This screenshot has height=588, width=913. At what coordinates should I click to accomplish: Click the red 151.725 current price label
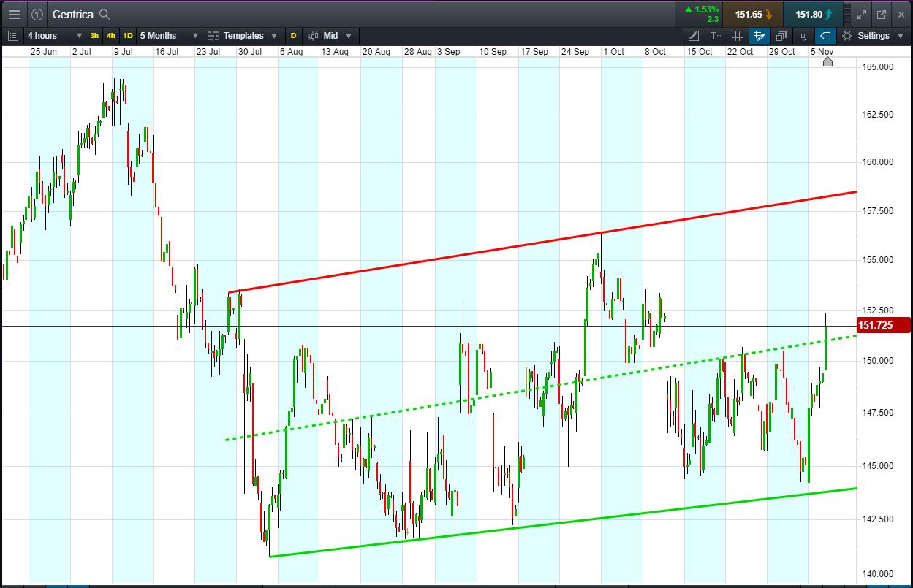click(x=884, y=325)
